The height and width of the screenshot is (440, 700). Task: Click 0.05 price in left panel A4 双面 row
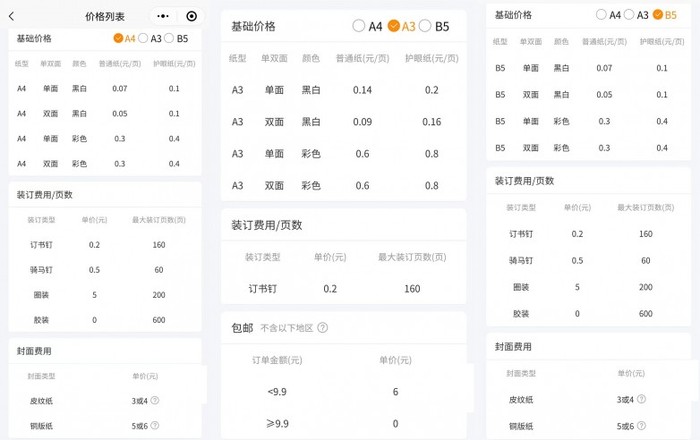(x=120, y=114)
